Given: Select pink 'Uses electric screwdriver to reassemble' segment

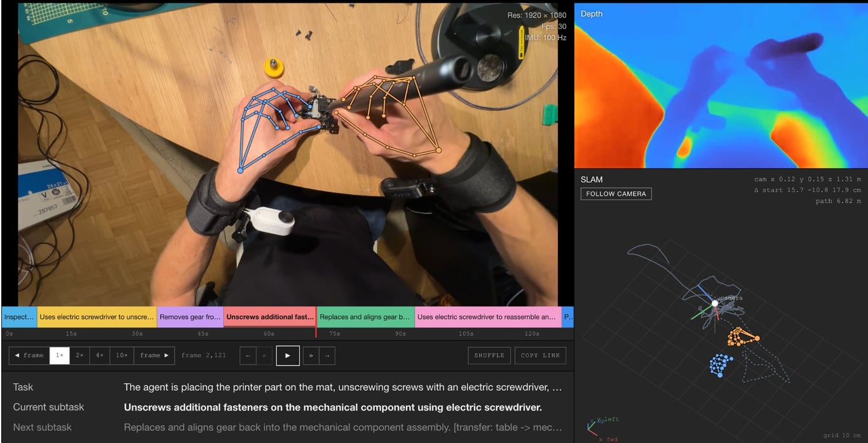Looking at the screenshot, I should tap(488, 317).
